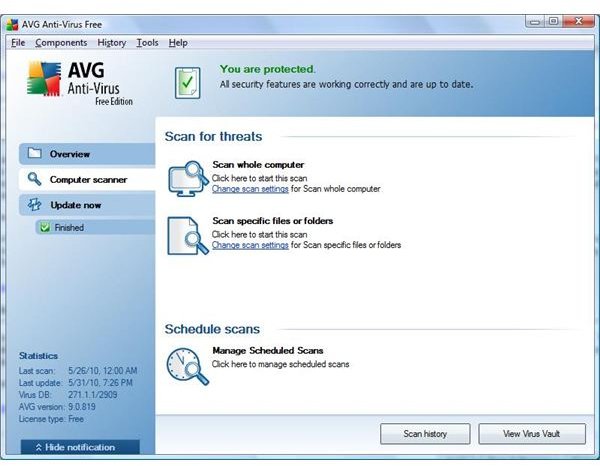600x466 pixels.
Task: Open the Help menu
Action: [x=178, y=42]
